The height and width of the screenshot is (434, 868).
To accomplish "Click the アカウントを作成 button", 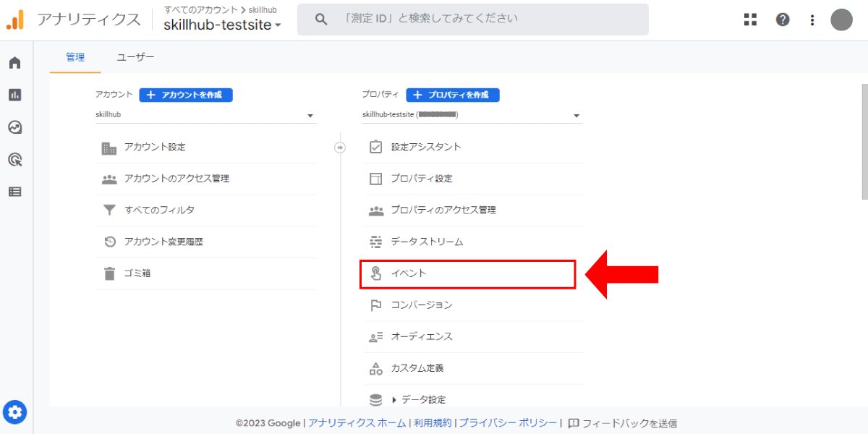I will tap(186, 95).
